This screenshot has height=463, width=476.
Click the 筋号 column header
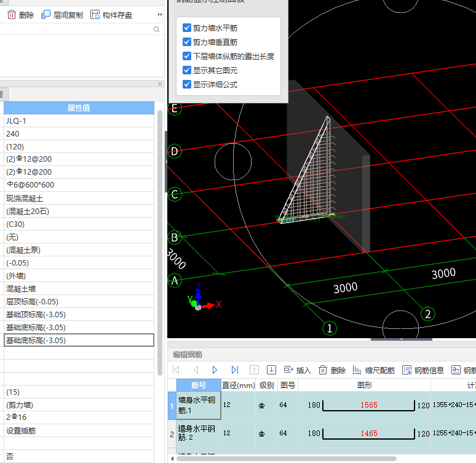(199, 385)
